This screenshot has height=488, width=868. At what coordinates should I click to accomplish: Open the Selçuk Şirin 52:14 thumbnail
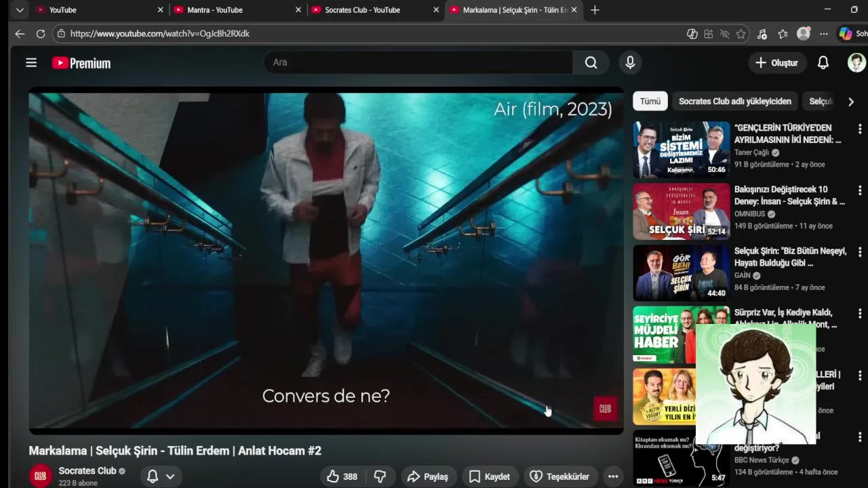(682, 211)
